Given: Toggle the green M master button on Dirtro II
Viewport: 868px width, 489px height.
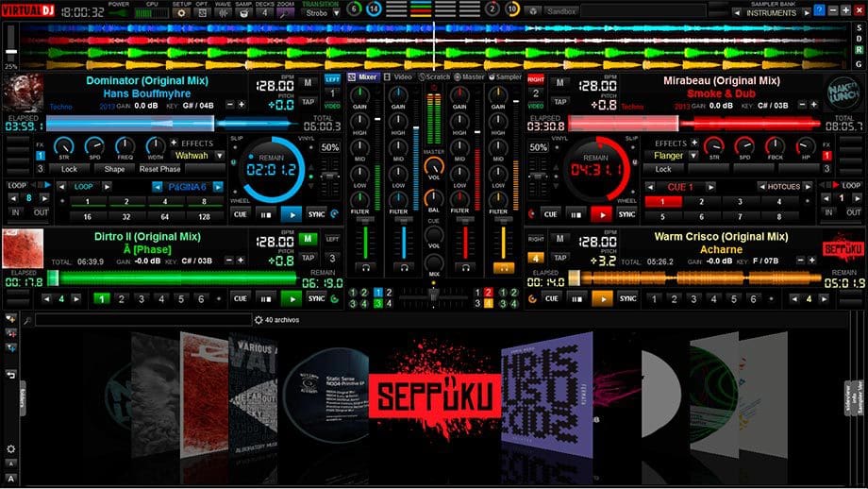Looking at the screenshot, I should (308, 239).
